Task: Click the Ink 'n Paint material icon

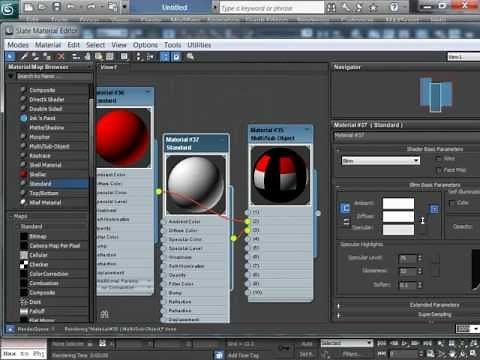Action: tap(24, 118)
